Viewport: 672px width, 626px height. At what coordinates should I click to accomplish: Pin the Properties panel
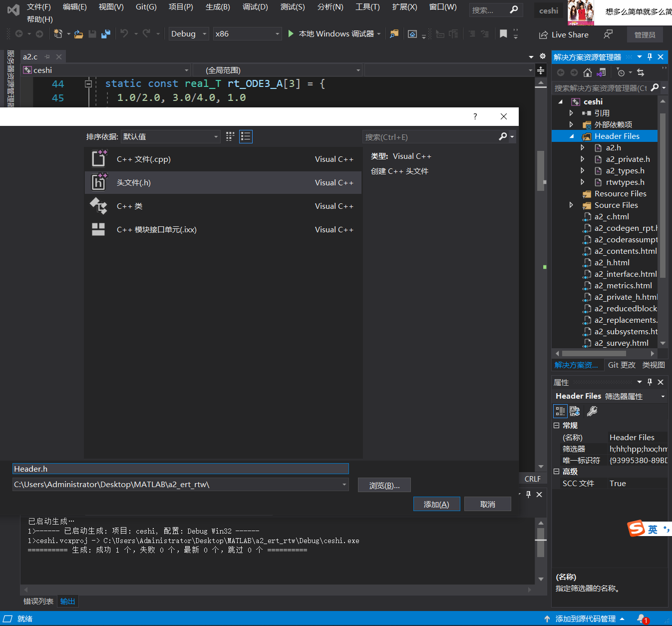coord(650,382)
